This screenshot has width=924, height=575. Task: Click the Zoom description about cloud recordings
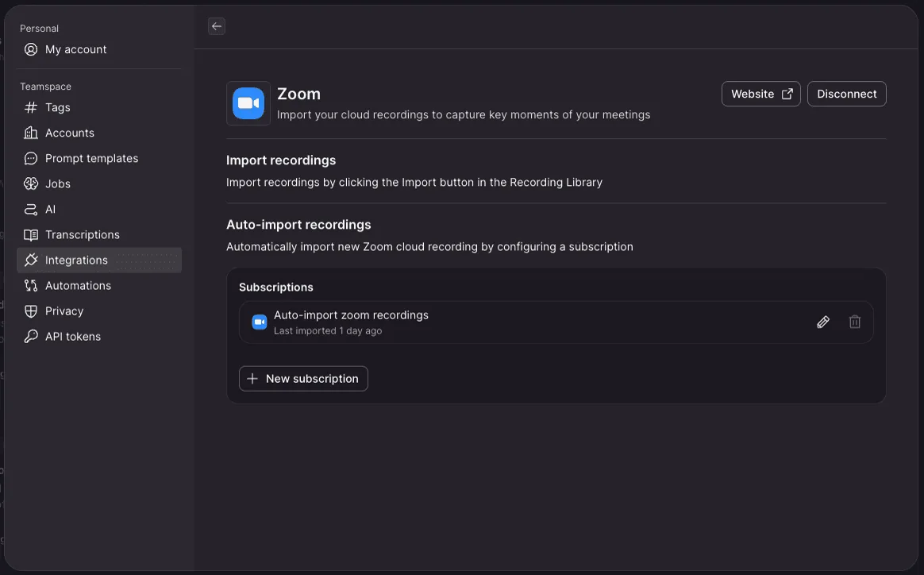pos(463,114)
